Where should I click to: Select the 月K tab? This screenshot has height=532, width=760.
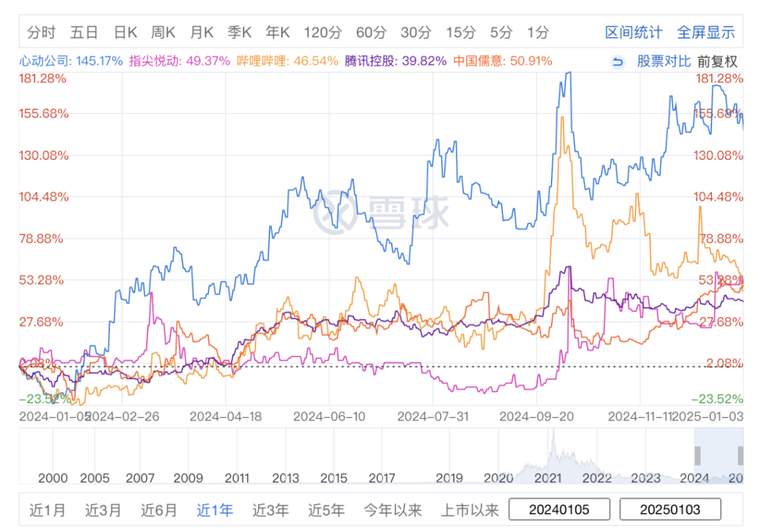(202, 32)
